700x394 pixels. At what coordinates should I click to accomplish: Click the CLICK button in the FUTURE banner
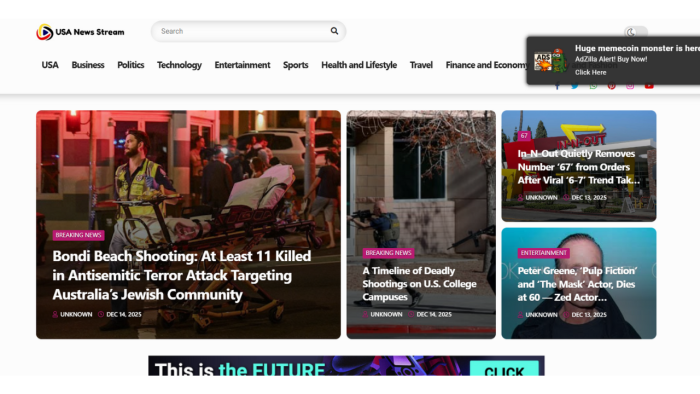tap(504, 369)
